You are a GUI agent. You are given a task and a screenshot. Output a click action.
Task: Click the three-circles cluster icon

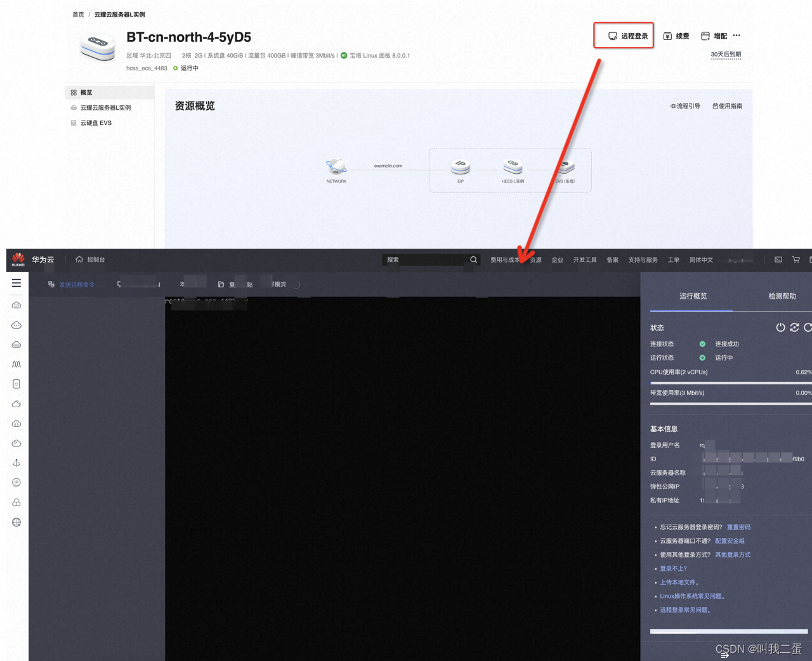[x=16, y=502]
